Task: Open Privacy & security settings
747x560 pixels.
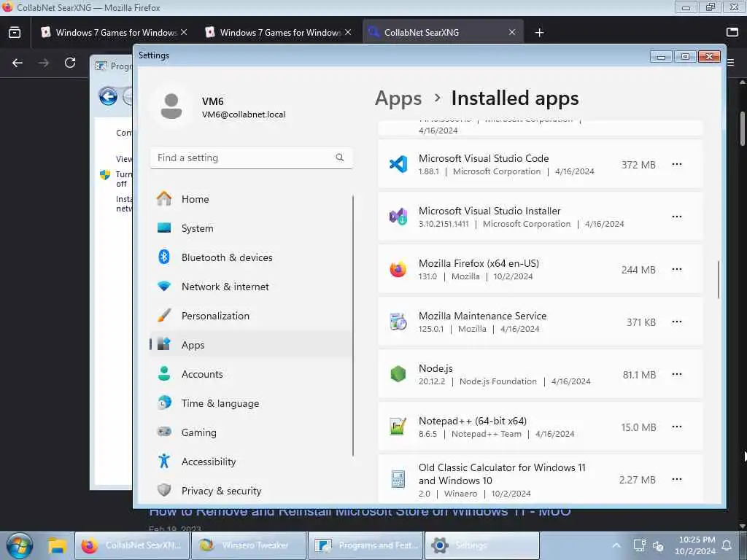Action: 251,491
